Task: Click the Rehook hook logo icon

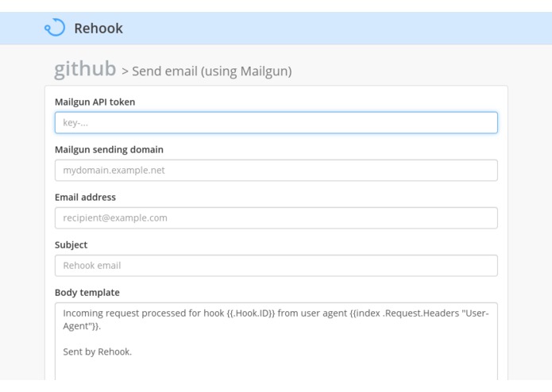Action: tap(55, 28)
